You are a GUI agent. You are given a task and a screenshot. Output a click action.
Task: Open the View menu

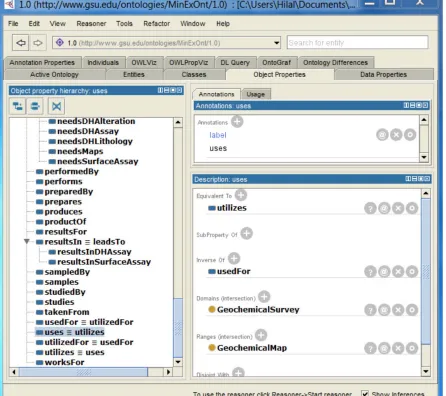pos(58,24)
